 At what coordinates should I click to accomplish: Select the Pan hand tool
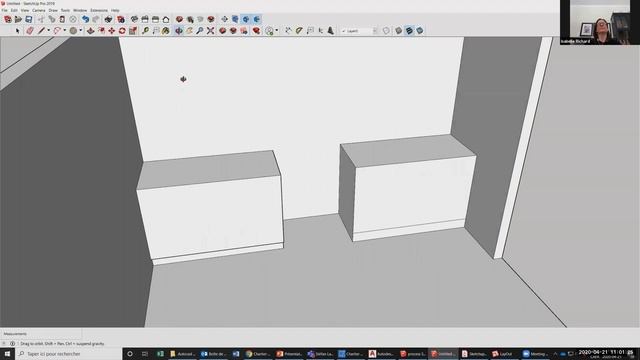tap(189, 31)
